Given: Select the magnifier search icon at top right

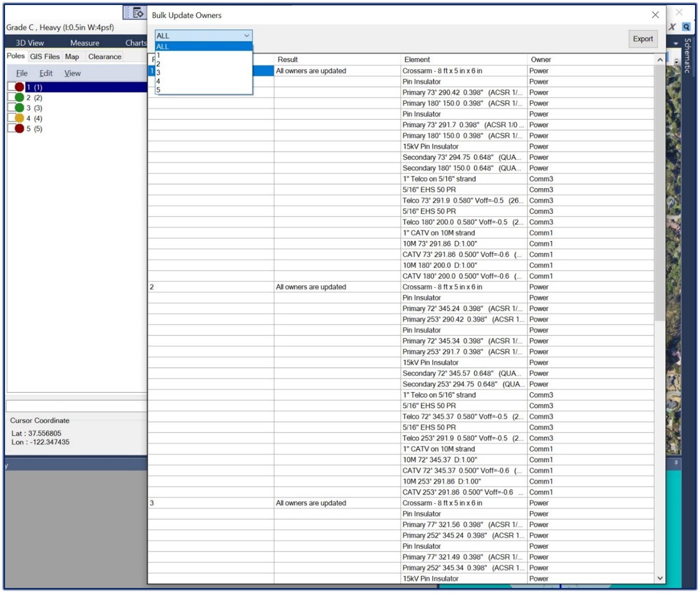Looking at the screenshot, I should [x=686, y=27].
